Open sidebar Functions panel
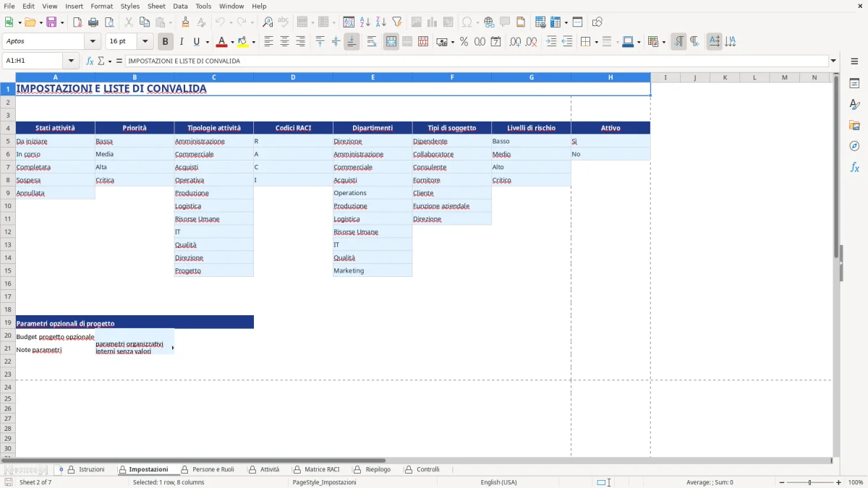This screenshot has height=488, width=868. (x=854, y=167)
